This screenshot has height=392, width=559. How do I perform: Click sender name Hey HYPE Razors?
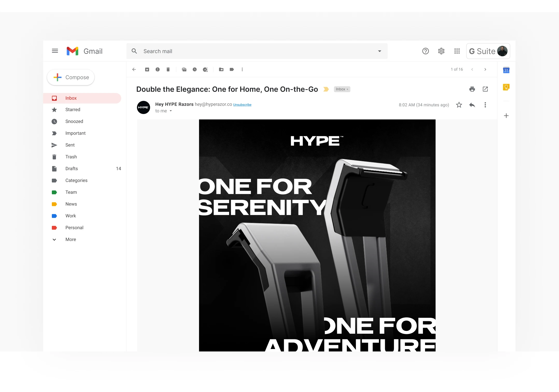click(x=174, y=104)
